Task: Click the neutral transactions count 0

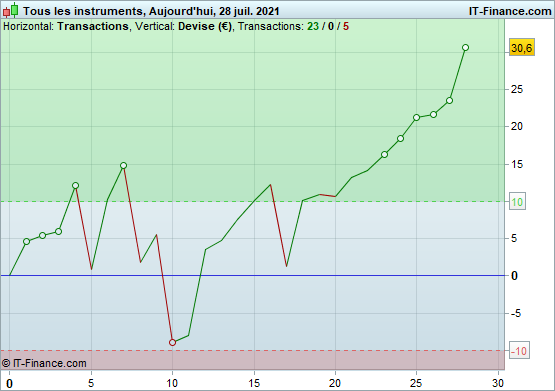Action: [x=331, y=27]
